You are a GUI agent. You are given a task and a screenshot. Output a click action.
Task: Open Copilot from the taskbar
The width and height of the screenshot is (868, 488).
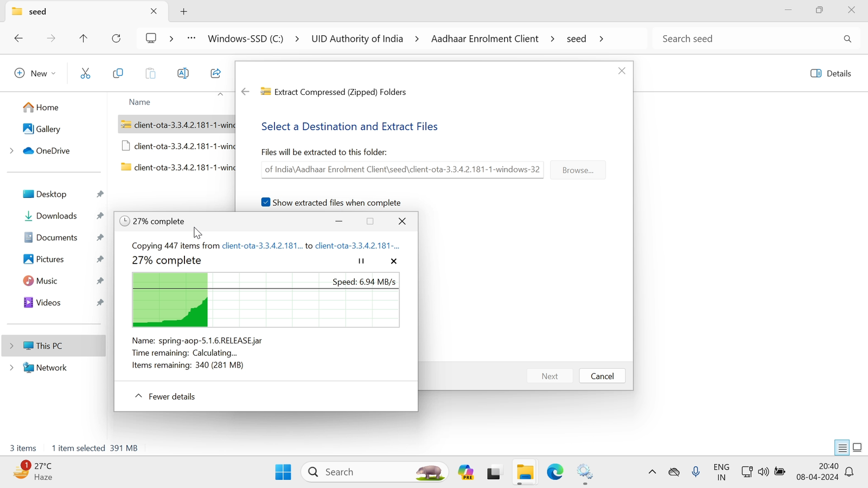tap(466, 472)
